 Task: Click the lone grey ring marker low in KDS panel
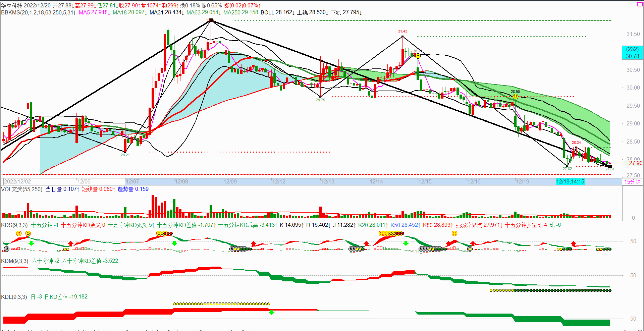tap(470, 249)
